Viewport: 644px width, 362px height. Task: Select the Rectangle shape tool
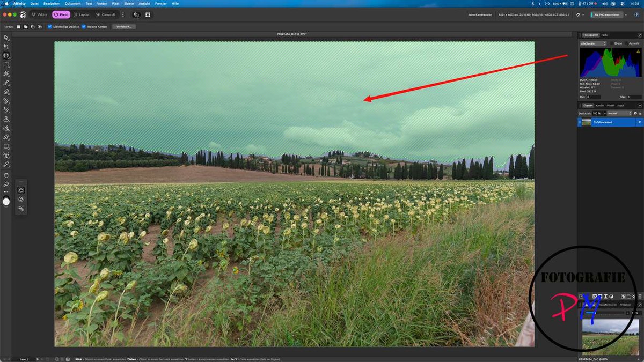tap(6, 146)
